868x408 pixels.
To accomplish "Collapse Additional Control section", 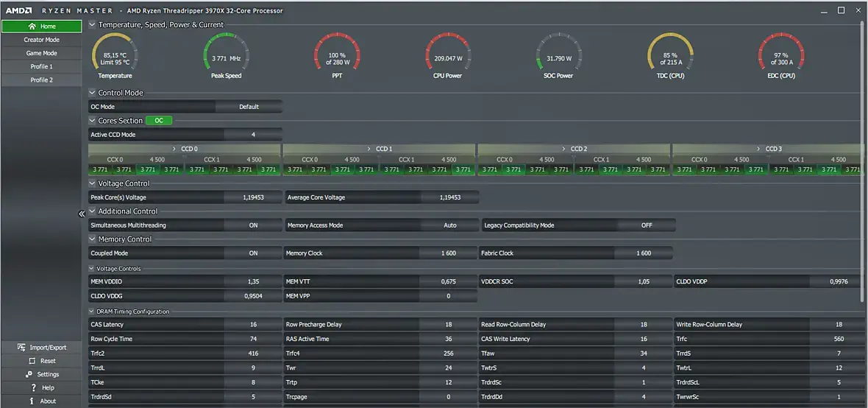I will click(92, 211).
